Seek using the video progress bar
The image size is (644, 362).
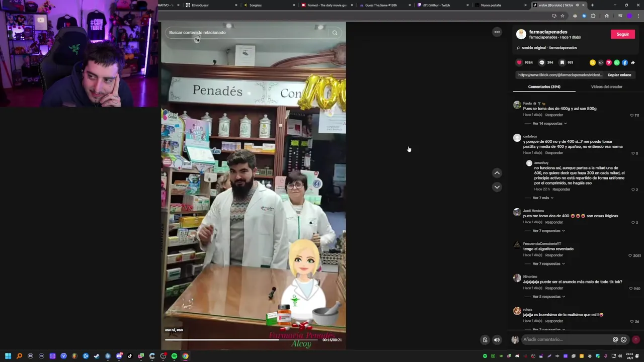[x=243, y=340]
